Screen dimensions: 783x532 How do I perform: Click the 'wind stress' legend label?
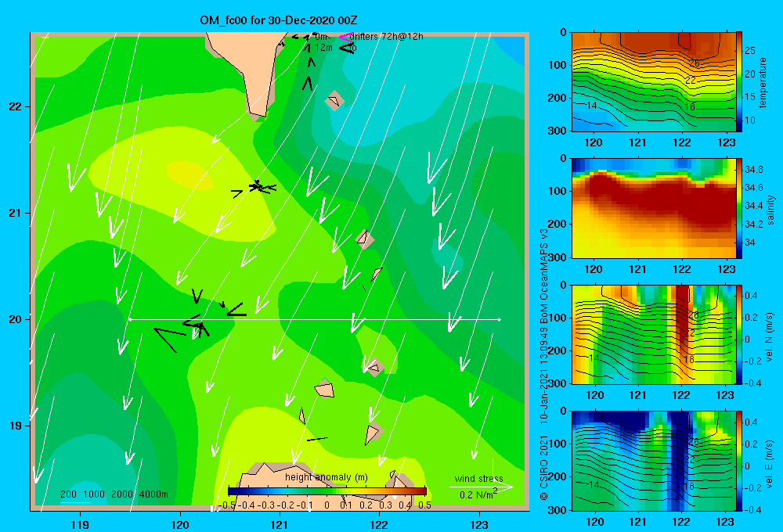tap(478, 478)
